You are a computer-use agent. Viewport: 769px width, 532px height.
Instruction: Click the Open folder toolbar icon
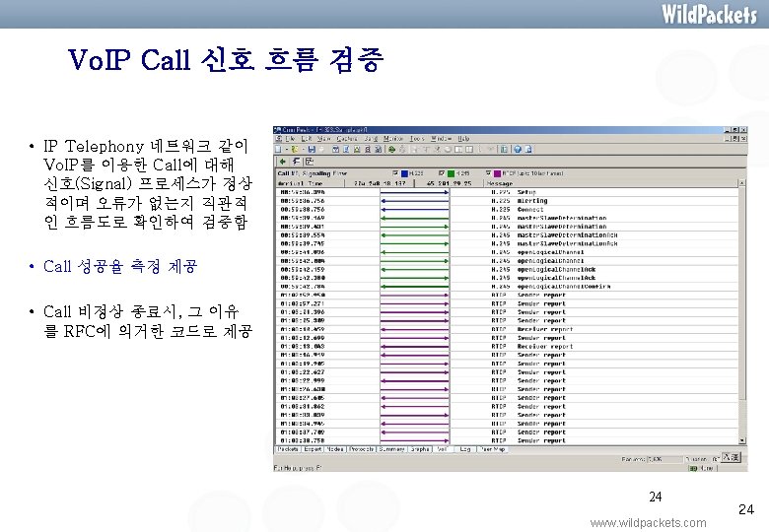pos(294,150)
